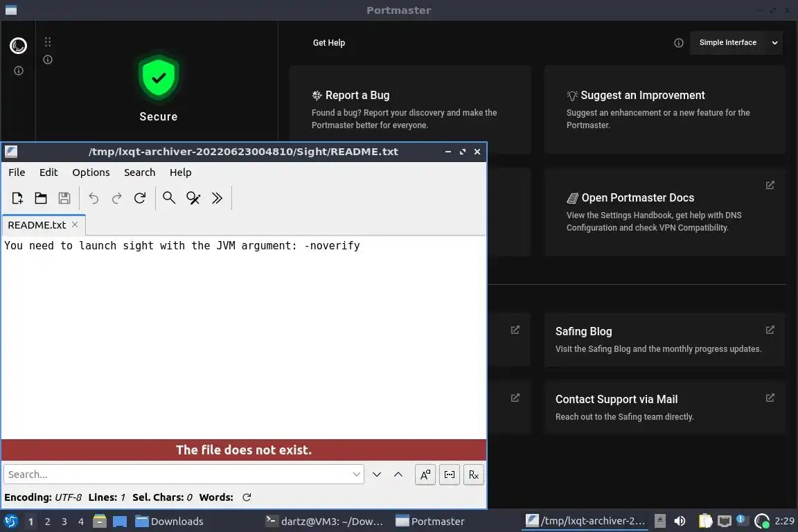The image size is (798, 532).
Task: Click the 'Lines: 1' status bar text
Action: click(107, 497)
